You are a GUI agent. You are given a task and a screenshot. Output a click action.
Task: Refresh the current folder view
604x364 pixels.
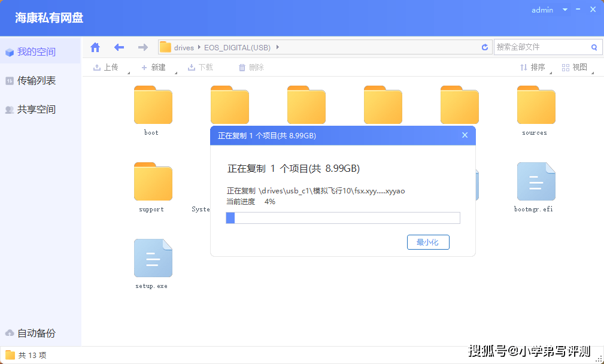[x=484, y=47]
